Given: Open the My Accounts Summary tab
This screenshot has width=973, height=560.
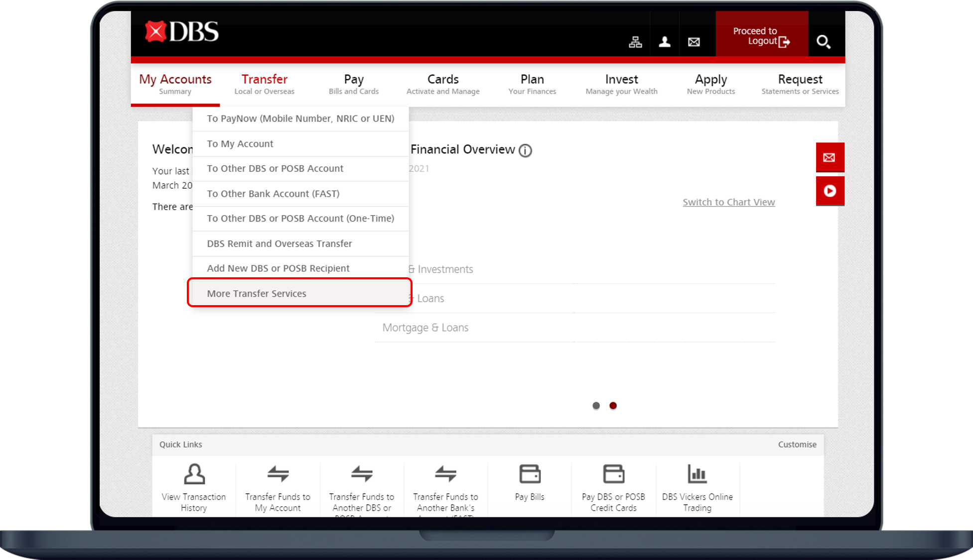Looking at the screenshot, I should click(175, 84).
